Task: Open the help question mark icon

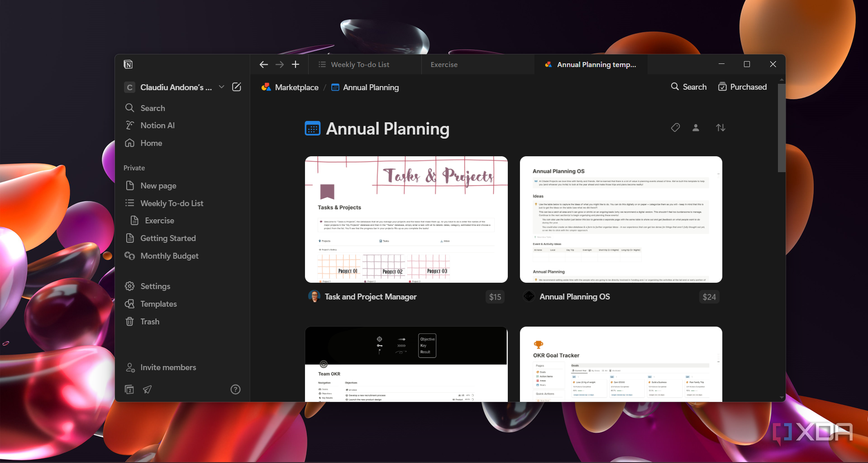Action: pos(235,390)
